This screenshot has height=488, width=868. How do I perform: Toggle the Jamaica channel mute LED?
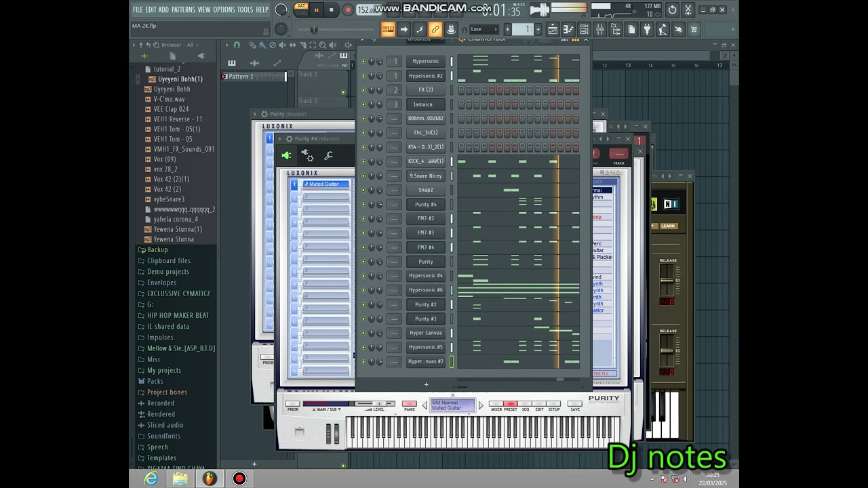tap(363, 104)
